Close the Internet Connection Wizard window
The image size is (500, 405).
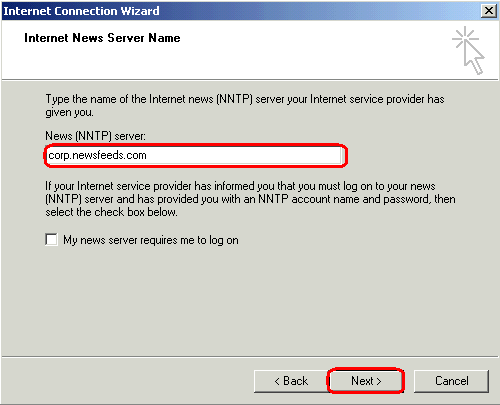[489, 11]
